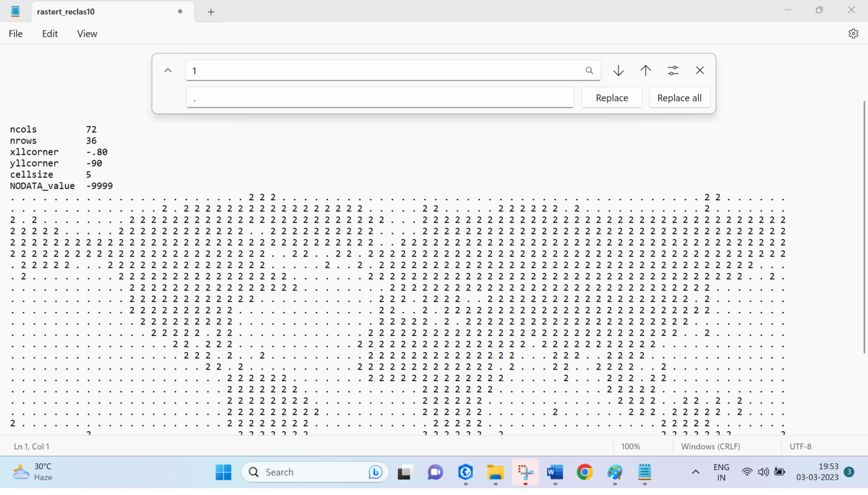Toggle the volume icon in system tray
The width and height of the screenshot is (868, 495).
click(763, 472)
